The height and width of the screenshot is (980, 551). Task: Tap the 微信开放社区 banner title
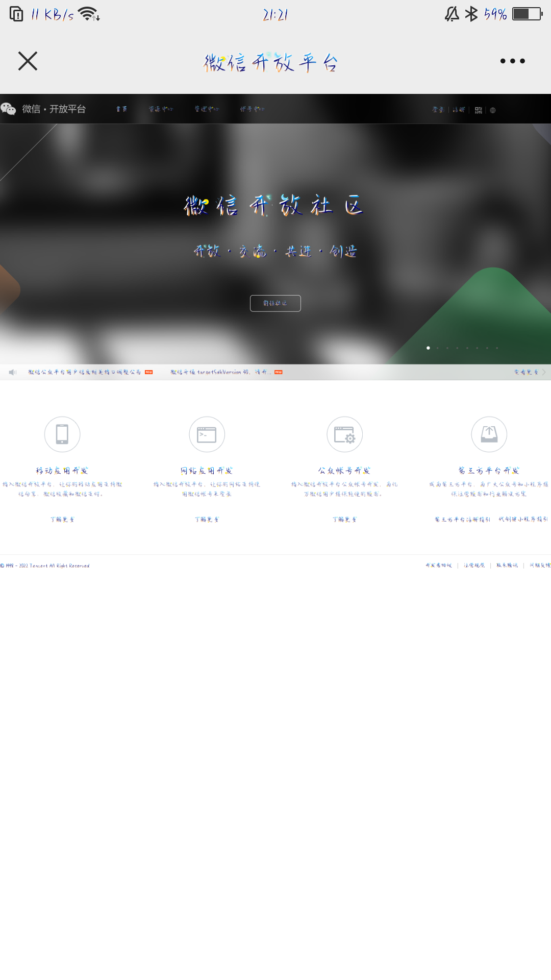pyautogui.click(x=274, y=205)
